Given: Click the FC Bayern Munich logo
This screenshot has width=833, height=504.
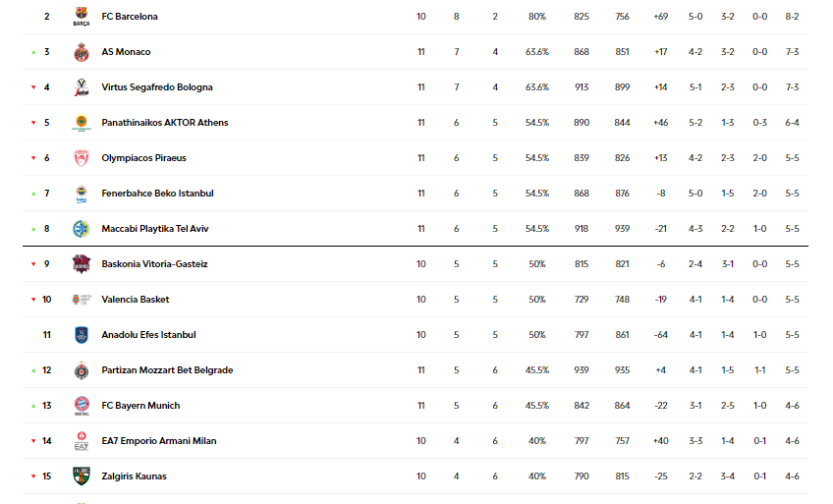Looking at the screenshot, I should tap(82, 406).
